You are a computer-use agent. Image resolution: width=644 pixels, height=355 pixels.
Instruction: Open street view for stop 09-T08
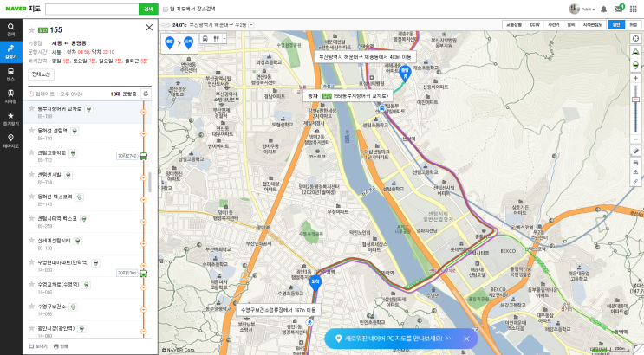(x=89, y=109)
